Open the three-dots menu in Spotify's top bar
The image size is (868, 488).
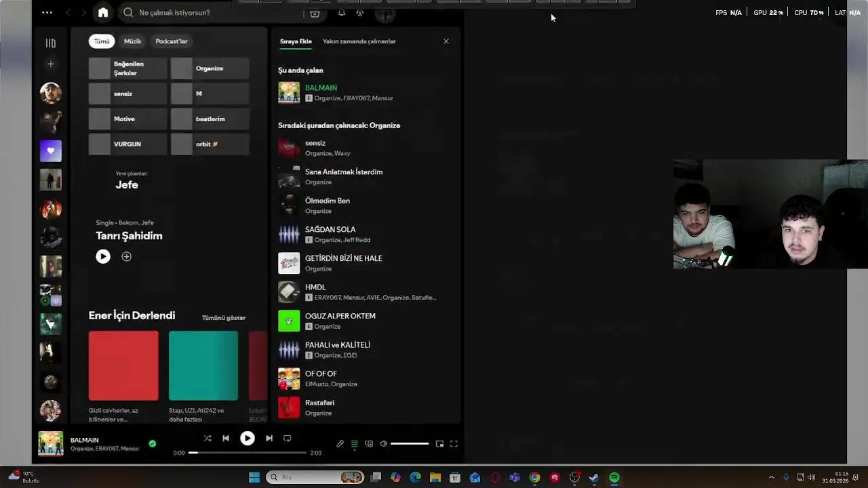[47, 12]
